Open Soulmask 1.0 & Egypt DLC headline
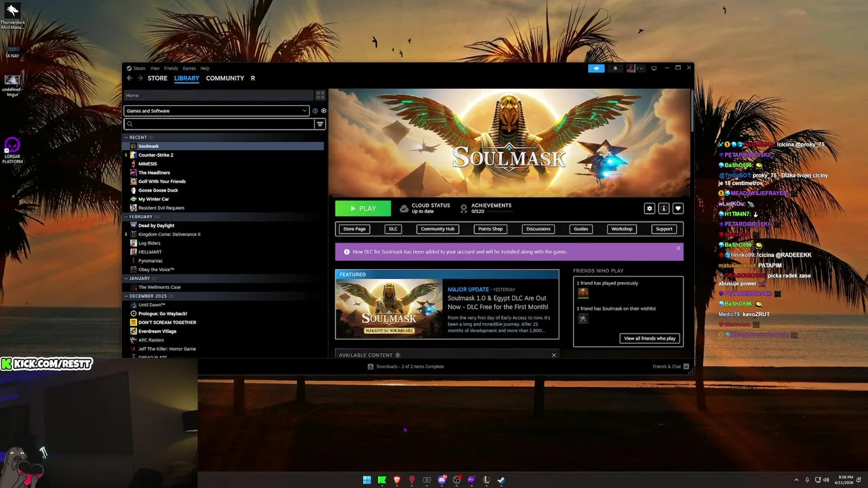Viewport: 868px width, 488px height. [497, 302]
